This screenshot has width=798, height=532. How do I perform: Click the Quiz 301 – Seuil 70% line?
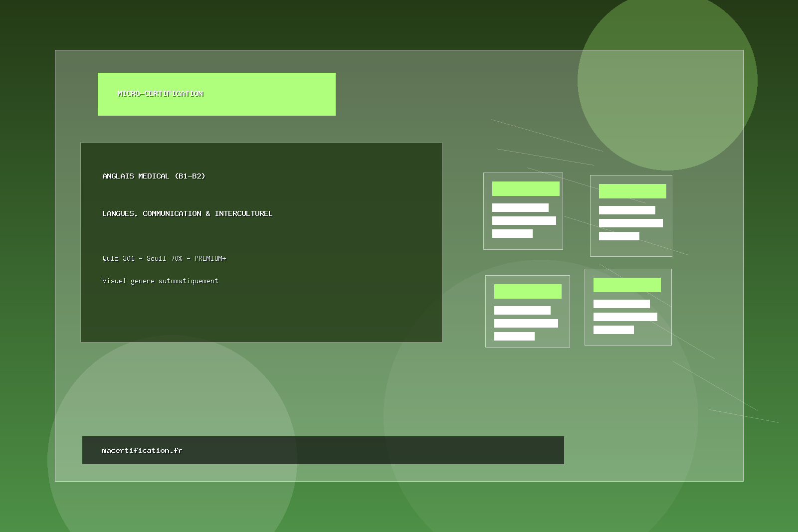164,258
